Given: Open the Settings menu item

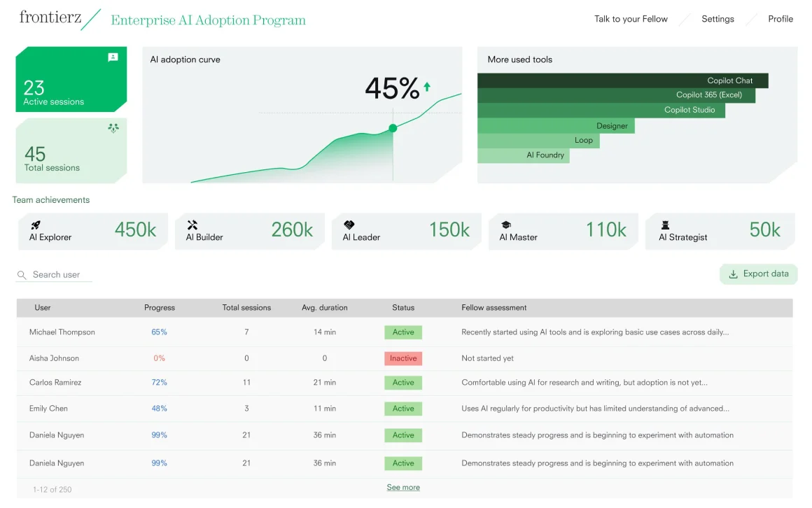Looking at the screenshot, I should 717,19.
